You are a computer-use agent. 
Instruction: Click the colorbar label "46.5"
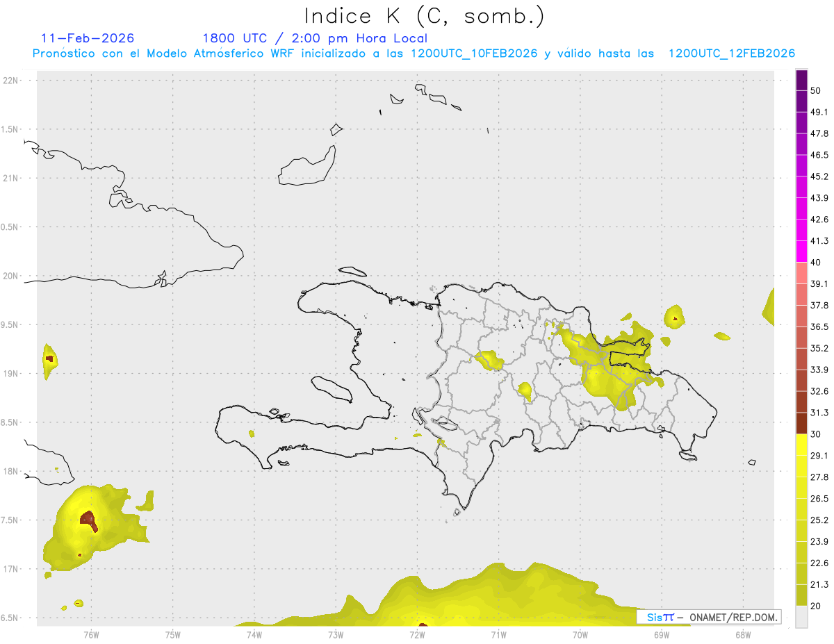point(819,156)
